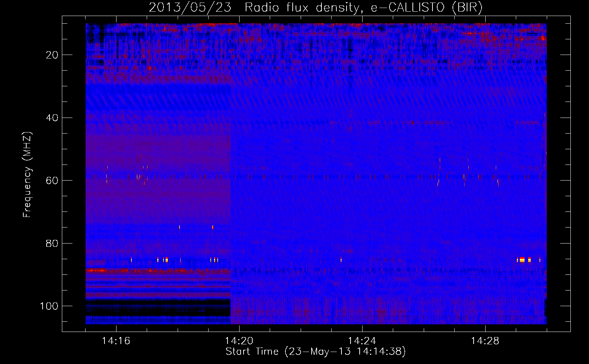Viewport: 589px width, 364px height.
Task: Click the 40 frequency tick label
Action: click(x=52, y=118)
